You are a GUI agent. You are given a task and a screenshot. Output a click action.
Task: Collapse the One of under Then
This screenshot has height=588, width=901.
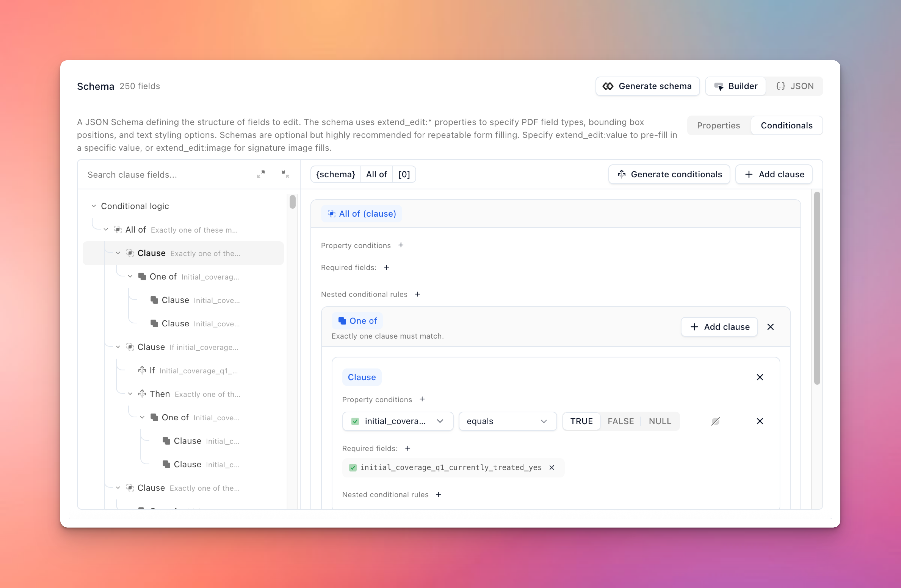[x=142, y=417]
